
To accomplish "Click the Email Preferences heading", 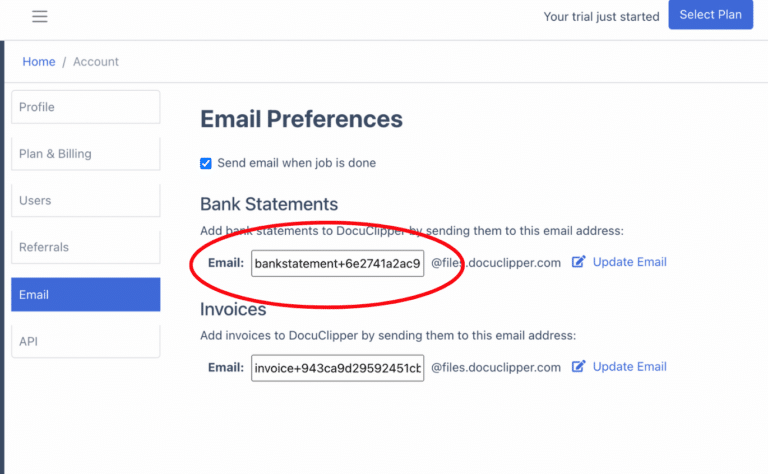I will (301, 120).
